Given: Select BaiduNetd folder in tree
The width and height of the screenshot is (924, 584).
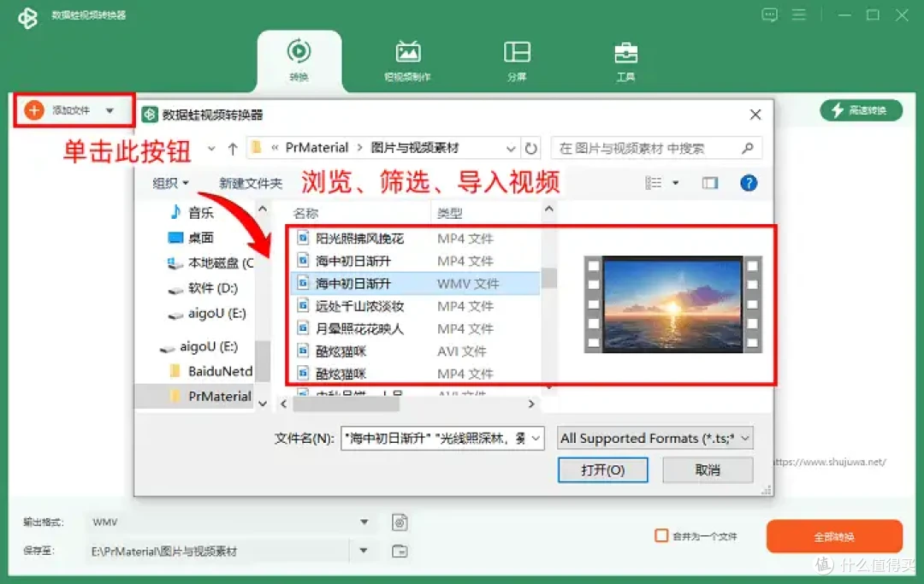Looking at the screenshot, I should point(210,371).
